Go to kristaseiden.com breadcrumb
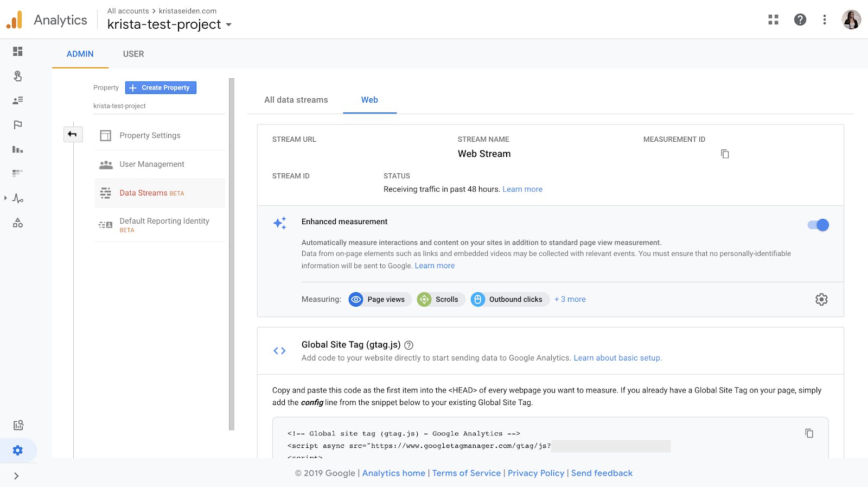 [x=188, y=11]
